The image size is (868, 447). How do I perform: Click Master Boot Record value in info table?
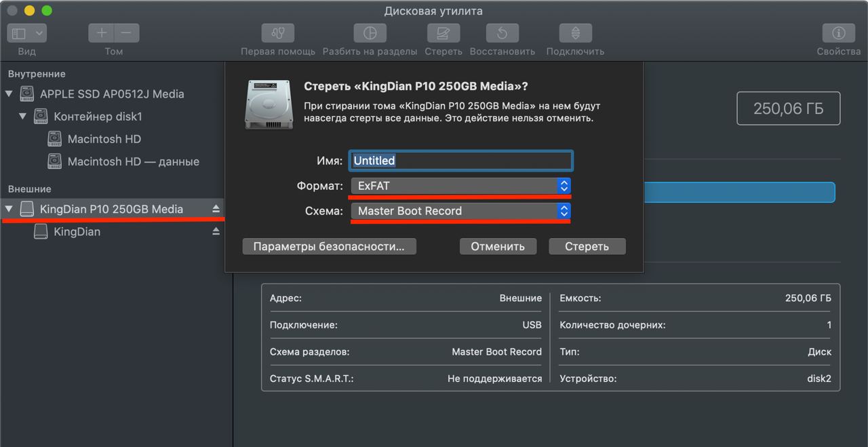pyautogui.click(x=497, y=351)
